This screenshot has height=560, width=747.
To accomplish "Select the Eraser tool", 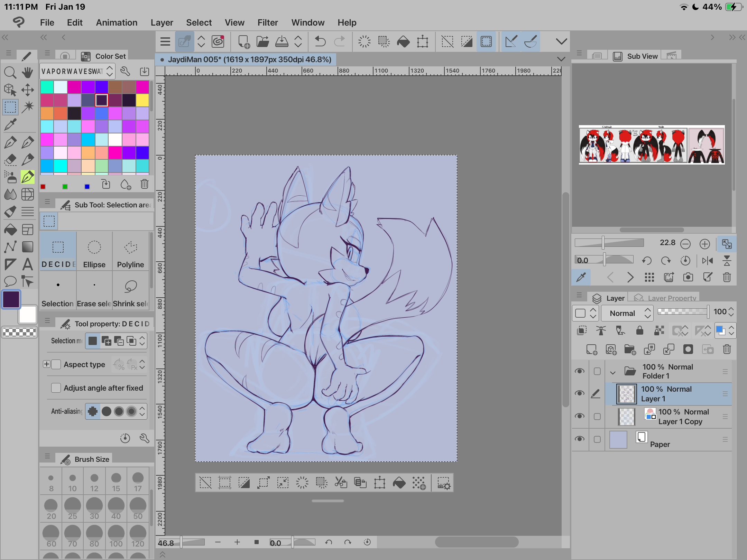I will [10, 160].
